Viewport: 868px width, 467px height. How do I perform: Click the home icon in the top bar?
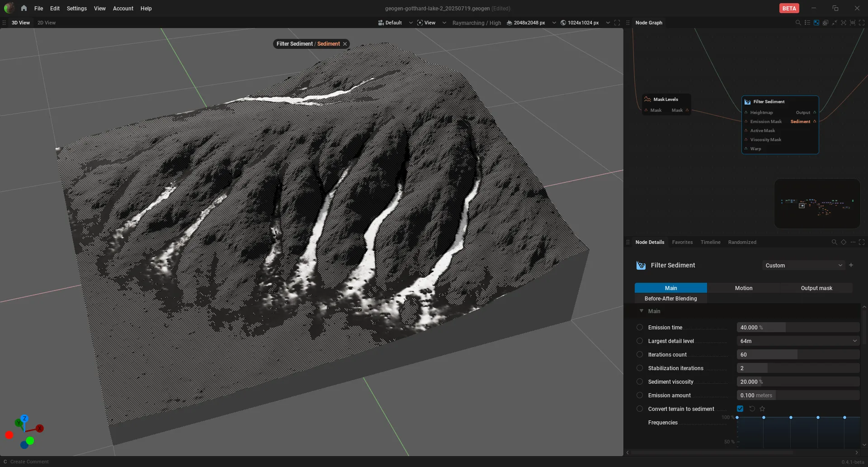coord(24,8)
